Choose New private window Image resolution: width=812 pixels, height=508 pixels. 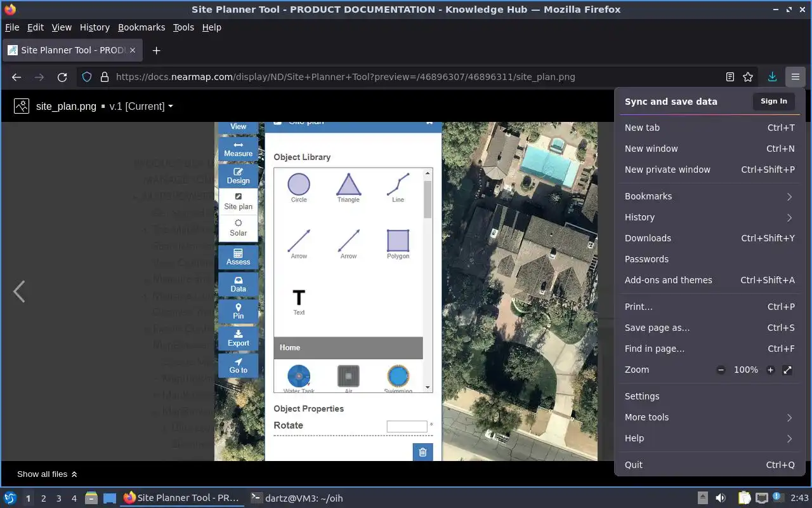pyautogui.click(x=709, y=170)
